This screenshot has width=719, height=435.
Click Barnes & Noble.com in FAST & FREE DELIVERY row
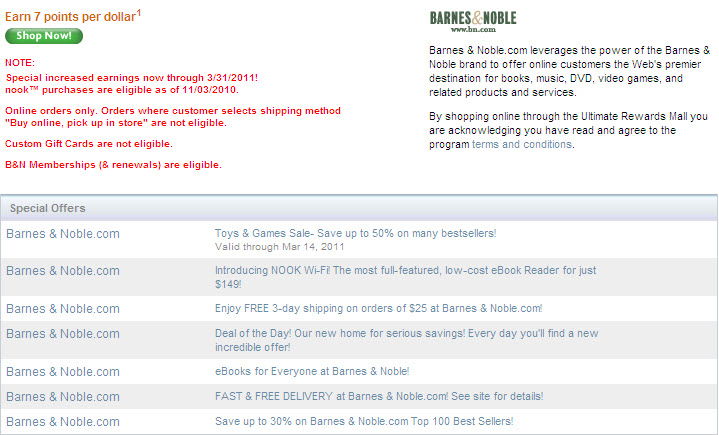pyautogui.click(x=63, y=397)
